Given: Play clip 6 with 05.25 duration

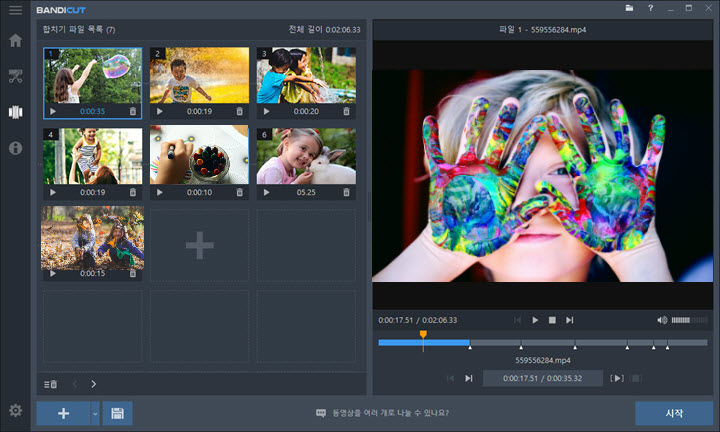Looking at the screenshot, I should click(x=266, y=192).
